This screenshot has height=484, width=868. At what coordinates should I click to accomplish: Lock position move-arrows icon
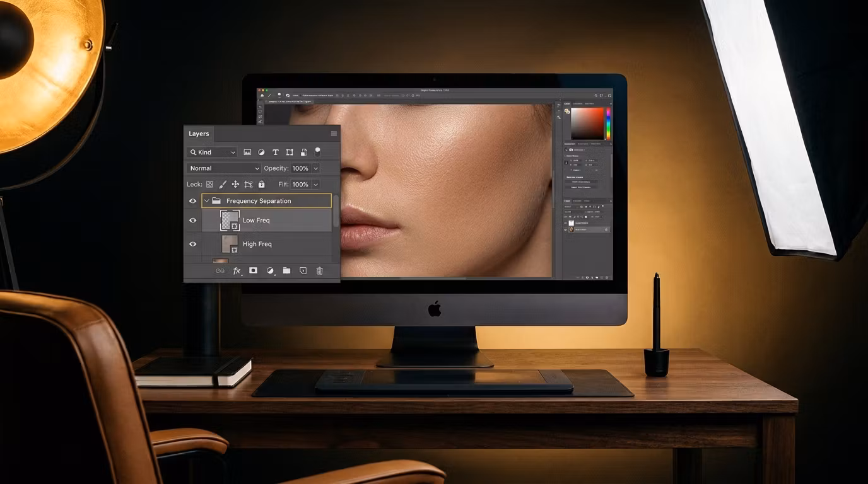pyautogui.click(x=235, y=185)
